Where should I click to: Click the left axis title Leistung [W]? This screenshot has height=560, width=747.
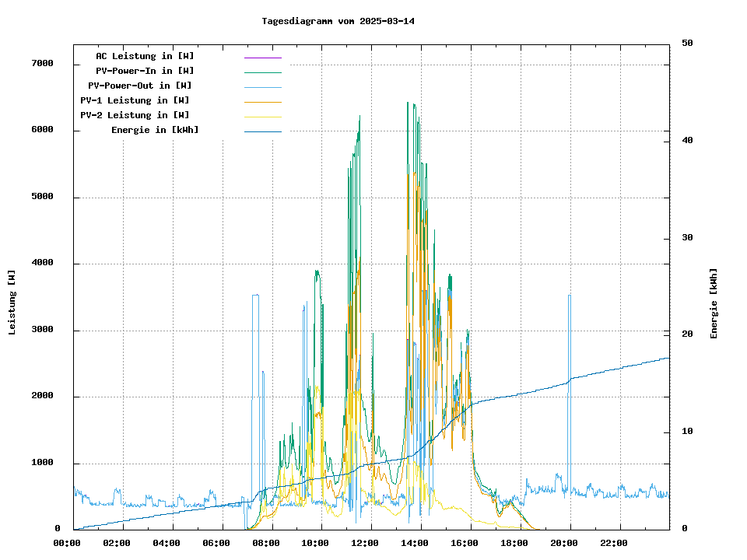12,302
